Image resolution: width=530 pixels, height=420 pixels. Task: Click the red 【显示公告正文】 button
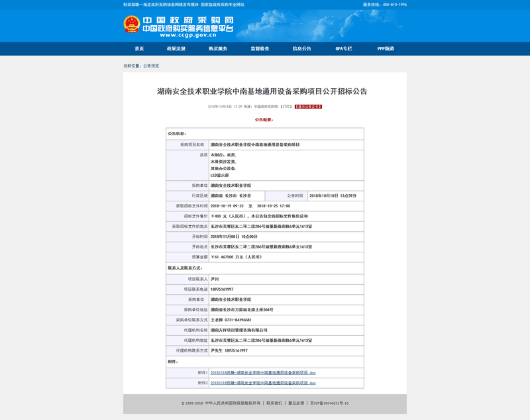pos(308,107)
